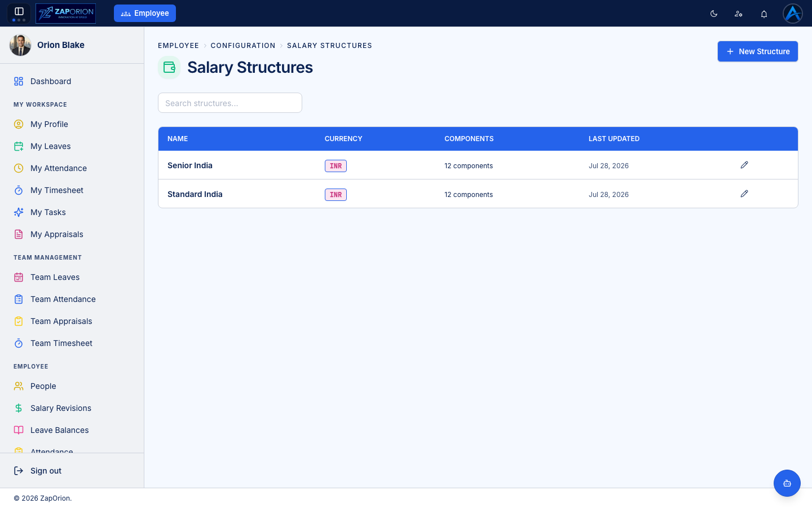Click the LAST UPDATED column header
812x508 pixels.
pyautogui.click(x=614, y=139)
